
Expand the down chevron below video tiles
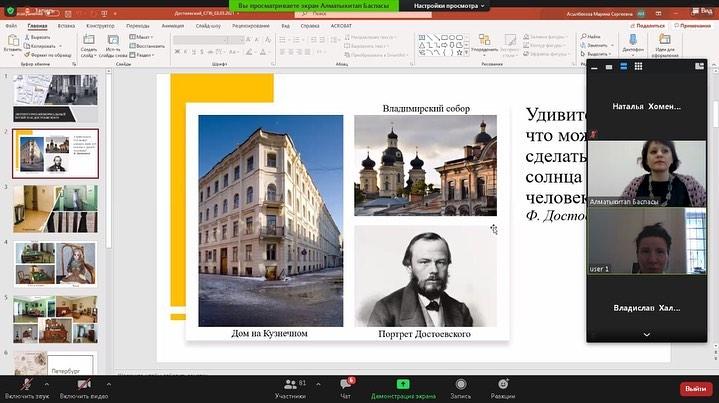pyautogui.click(x=646, y=334)
